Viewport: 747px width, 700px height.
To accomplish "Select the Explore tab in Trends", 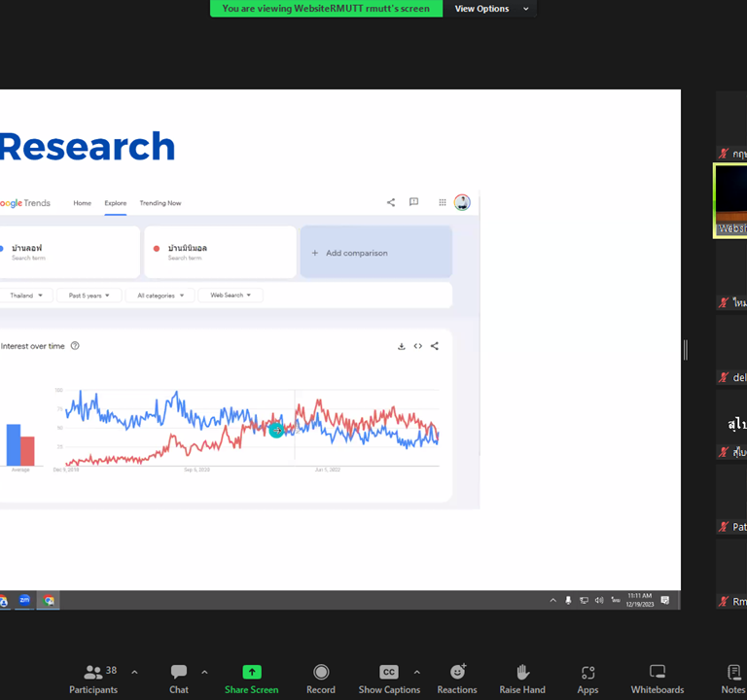I will point(116,203).
